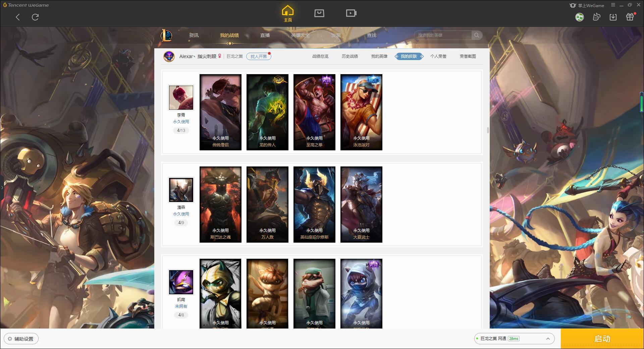
Task: Open the 我的英雄 sub-tab
Action: (379, 56)
